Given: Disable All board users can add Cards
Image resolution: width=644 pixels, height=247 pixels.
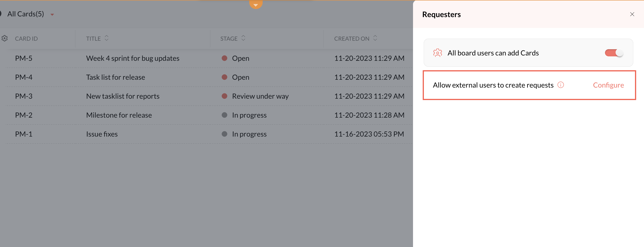Looking at the screenshot, I should click(x=614, y=53).
